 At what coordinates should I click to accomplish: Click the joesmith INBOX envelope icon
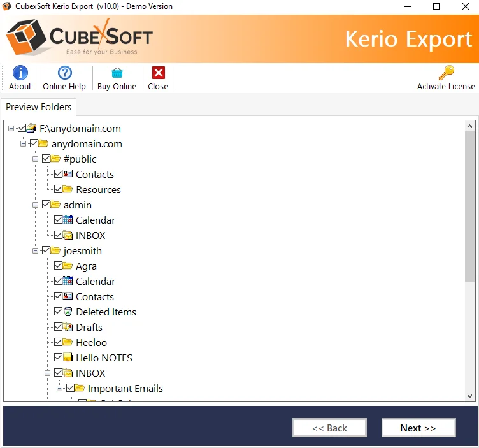click(x=68, y=373)
